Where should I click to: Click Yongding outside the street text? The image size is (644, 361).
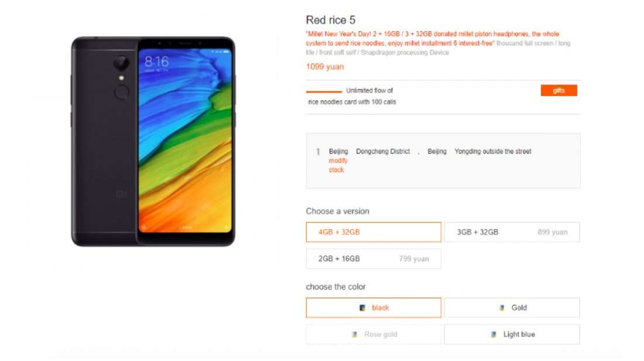click(x=493, y=151)
